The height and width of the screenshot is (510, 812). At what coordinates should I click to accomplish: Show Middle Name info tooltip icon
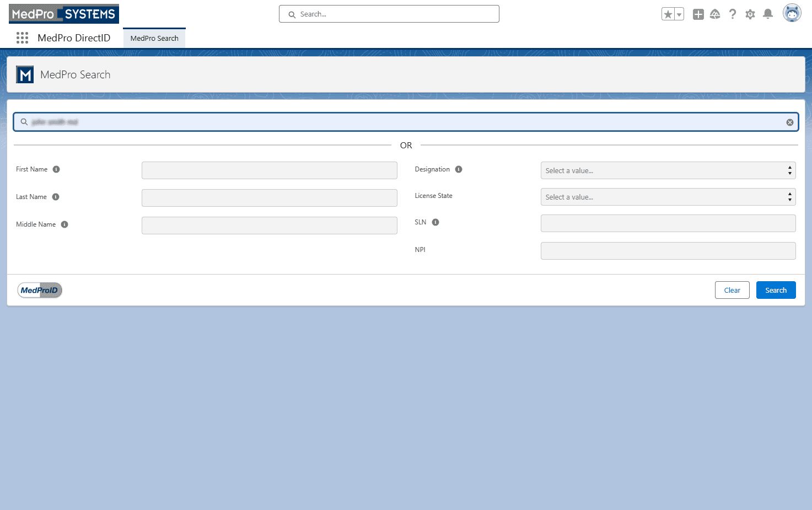[x=64, y=224]
